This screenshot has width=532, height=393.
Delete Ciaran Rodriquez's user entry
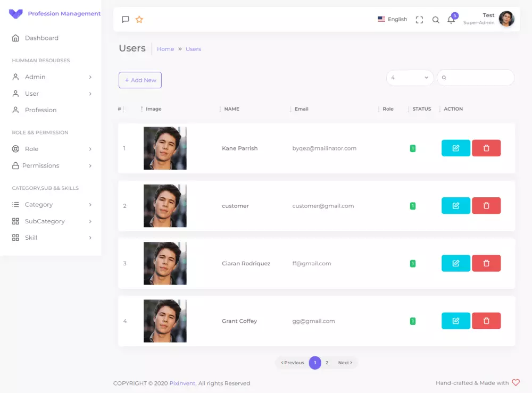click(x=486, y=263)
